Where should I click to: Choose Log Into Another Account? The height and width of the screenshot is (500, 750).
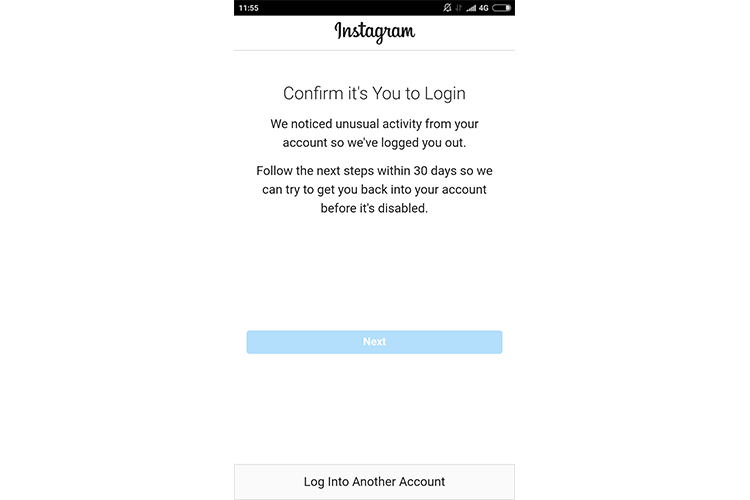coord(374,481)
